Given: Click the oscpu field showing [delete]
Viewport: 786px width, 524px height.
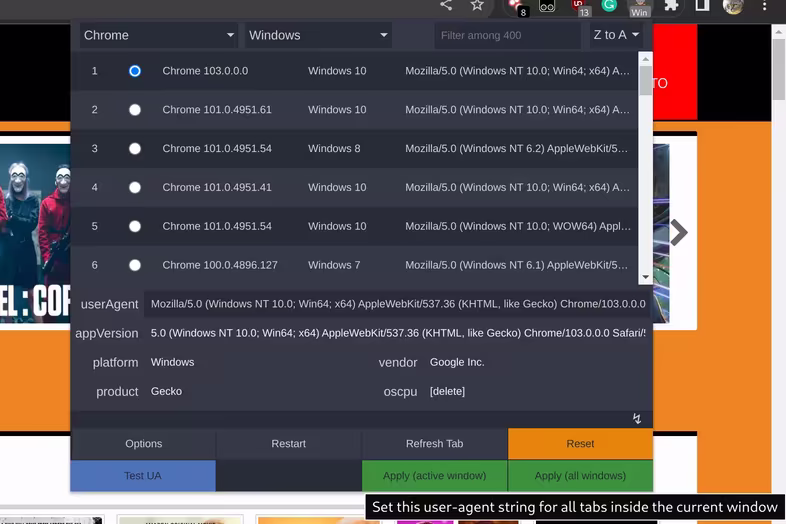Looking at the screenshot, I should pyautogui.click(x=537, y=391).
